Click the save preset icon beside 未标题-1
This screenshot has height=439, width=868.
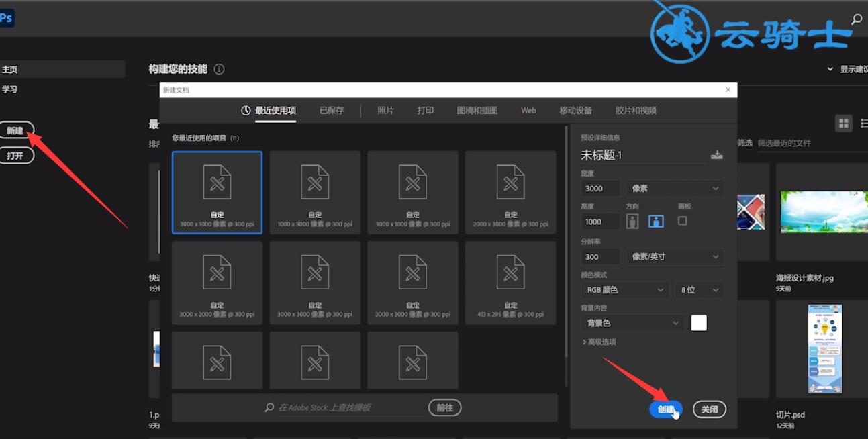click(x=717, y=155)
